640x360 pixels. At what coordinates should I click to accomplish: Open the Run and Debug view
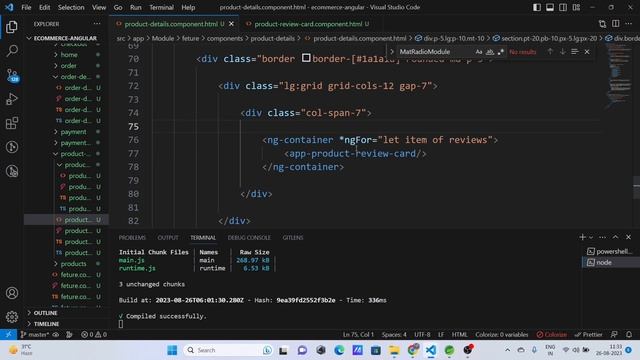pyautogui.click(x=12, y=99)
